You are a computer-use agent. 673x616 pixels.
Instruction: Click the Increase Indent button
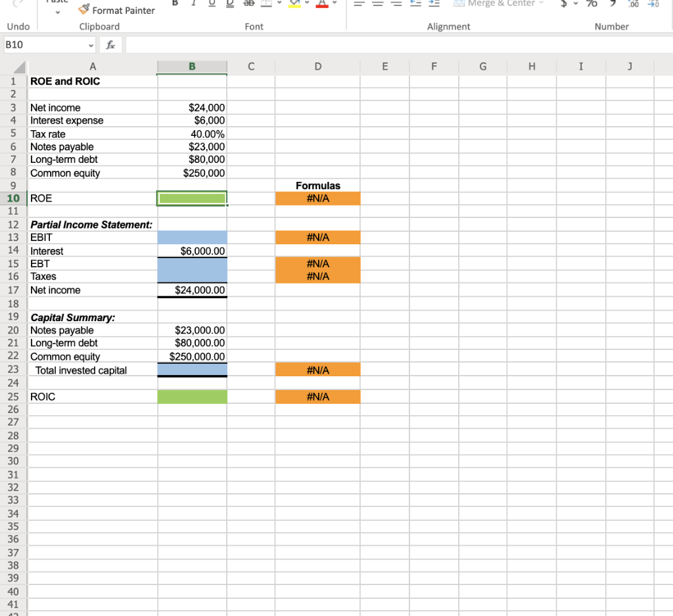tap(434, 4)
